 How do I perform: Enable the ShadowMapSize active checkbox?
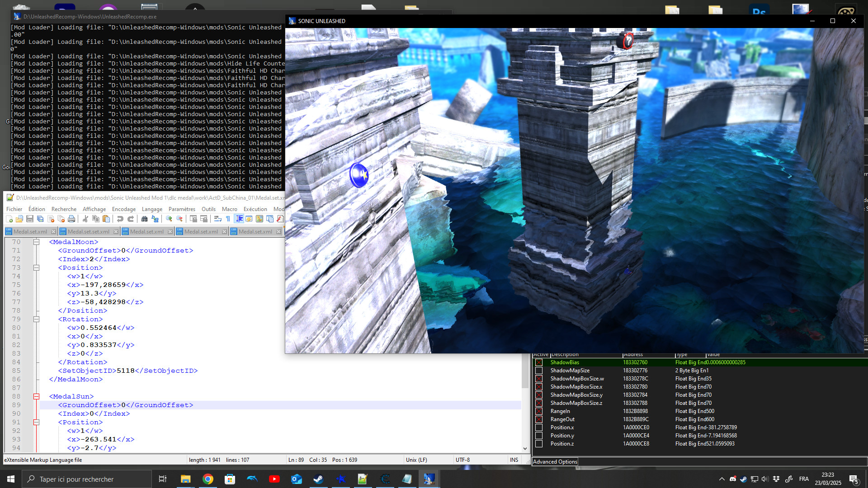pyautogui.click(x=539, y=371)
